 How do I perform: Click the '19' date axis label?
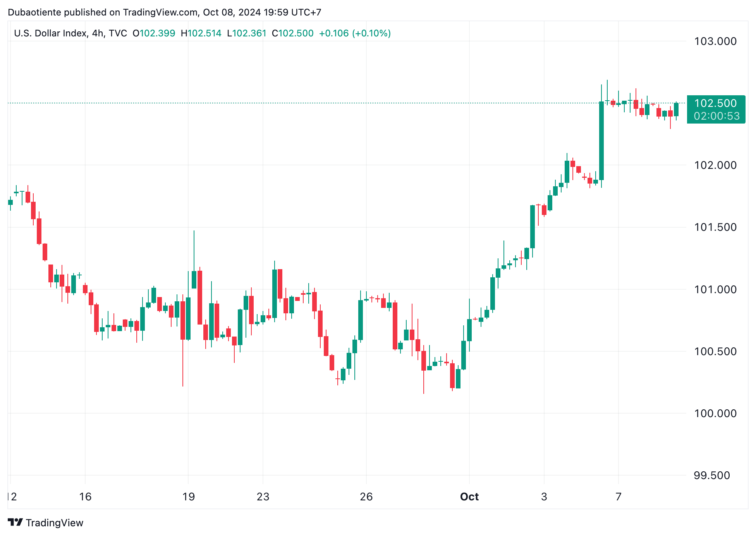pyautogui.click(x=189, y=496)
